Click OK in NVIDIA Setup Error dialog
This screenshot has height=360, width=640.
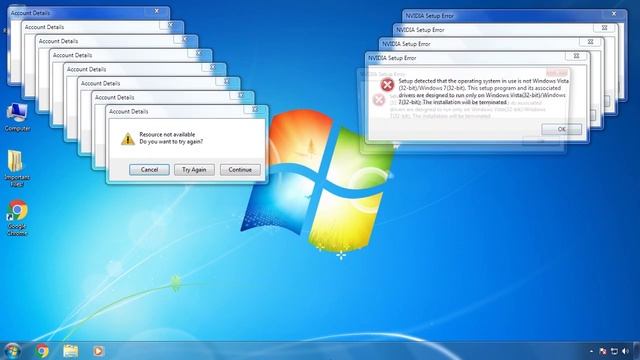[562, 129]
